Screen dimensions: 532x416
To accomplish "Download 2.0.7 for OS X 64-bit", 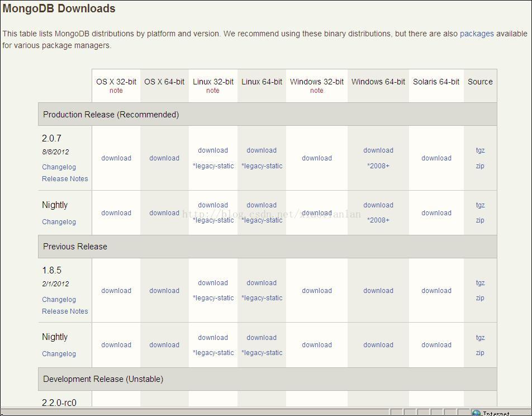I will point(164,158).
